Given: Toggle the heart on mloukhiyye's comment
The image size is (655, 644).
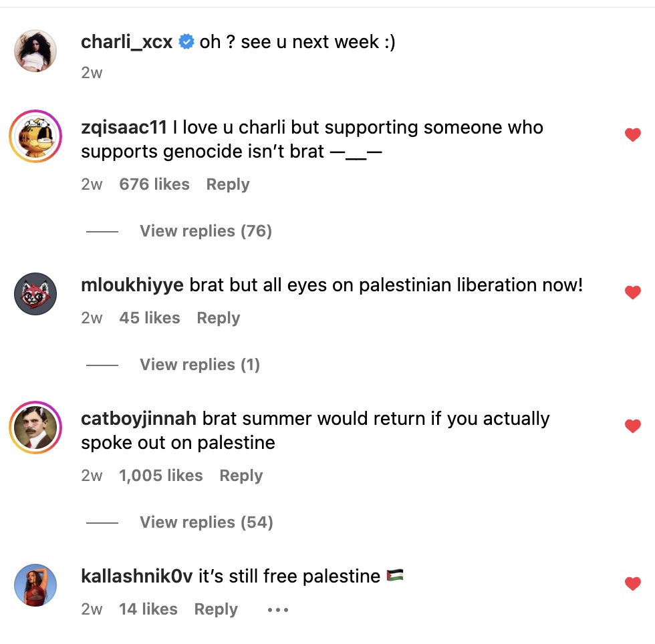Looking at the screenshot, I should (632, 293).
